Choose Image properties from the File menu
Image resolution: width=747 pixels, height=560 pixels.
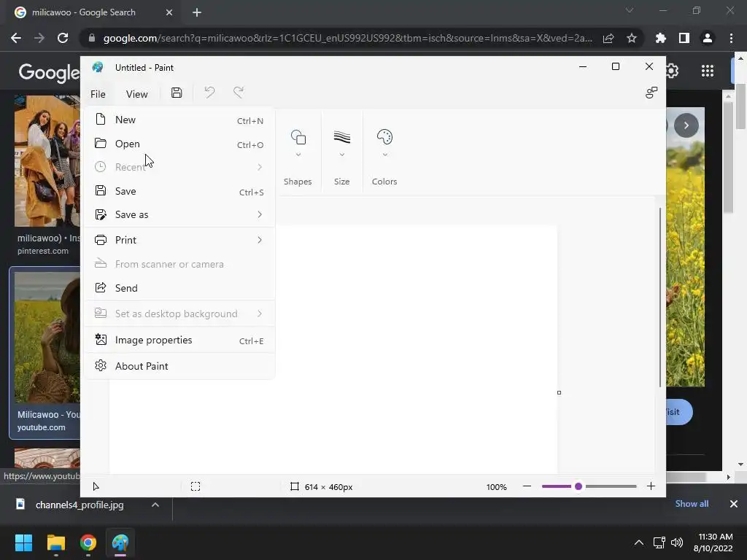pyautogui.click(x=179, y=340)
